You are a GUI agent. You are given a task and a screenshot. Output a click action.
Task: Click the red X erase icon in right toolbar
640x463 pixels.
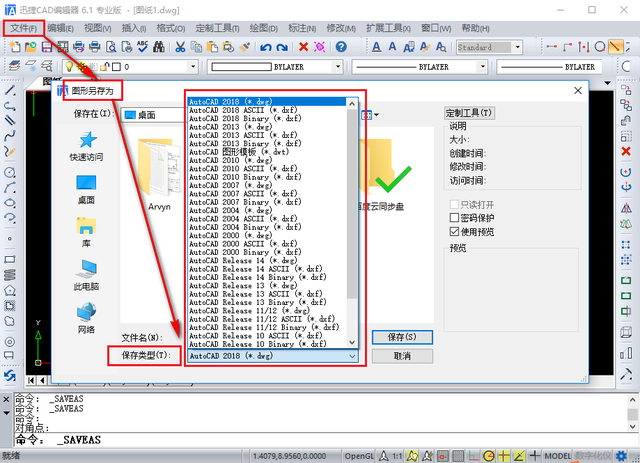click(626, 151)
